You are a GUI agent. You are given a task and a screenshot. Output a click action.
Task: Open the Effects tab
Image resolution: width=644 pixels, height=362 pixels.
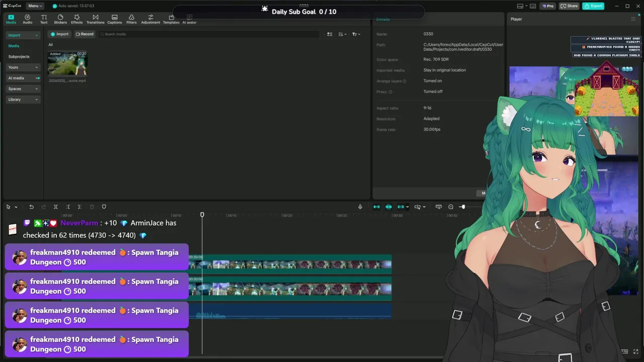tap(76, 19)
